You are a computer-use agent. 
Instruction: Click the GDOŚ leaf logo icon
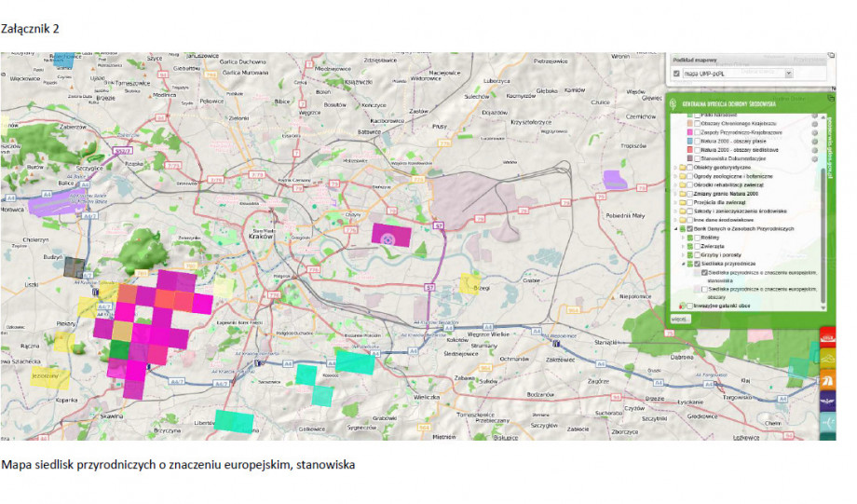click(674, 104)
